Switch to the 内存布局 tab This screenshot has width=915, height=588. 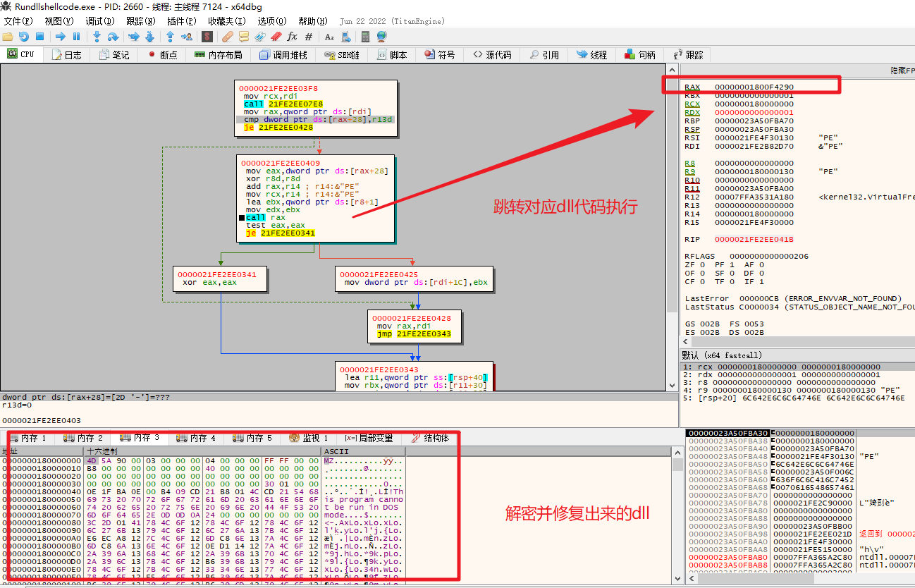click(x=219, y=54)
